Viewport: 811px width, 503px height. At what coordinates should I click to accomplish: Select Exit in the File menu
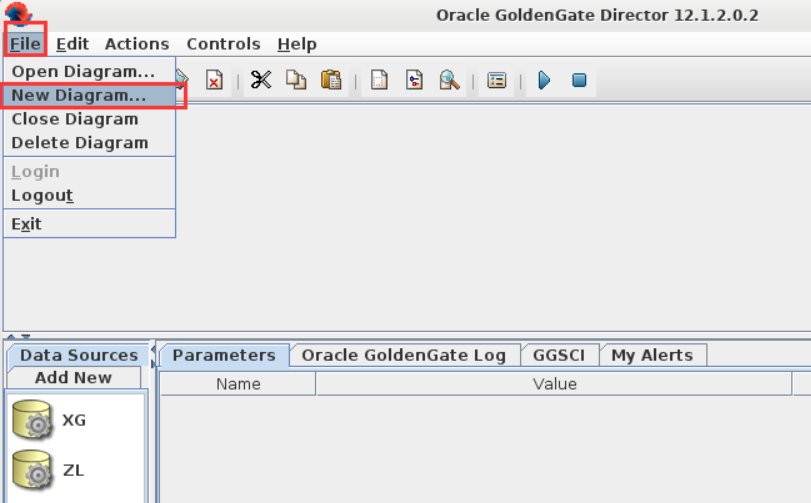[x=89, y=224]
